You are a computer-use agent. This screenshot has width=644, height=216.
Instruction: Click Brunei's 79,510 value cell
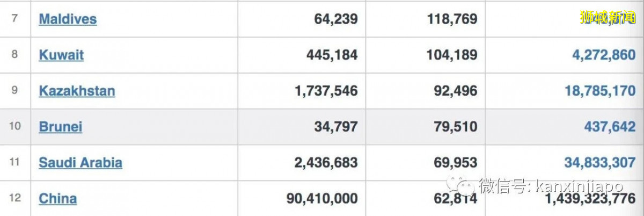(x=455, y=127)
